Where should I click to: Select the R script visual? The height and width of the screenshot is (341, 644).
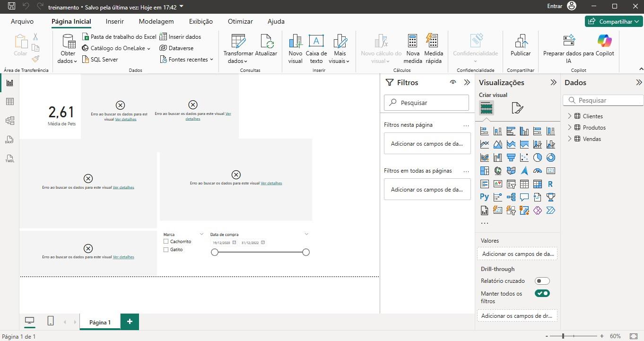pyautogui.click(x=550, y=184)
